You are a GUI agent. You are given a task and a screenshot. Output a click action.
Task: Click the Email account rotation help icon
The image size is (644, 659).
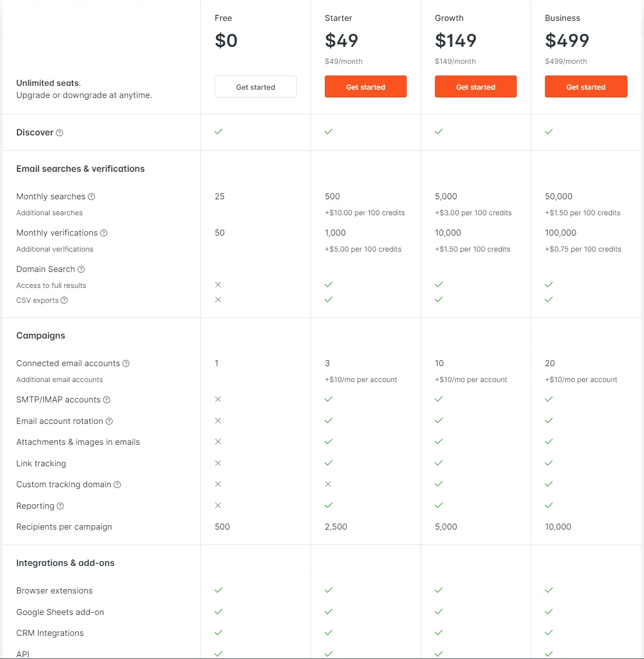coord(110,421)
